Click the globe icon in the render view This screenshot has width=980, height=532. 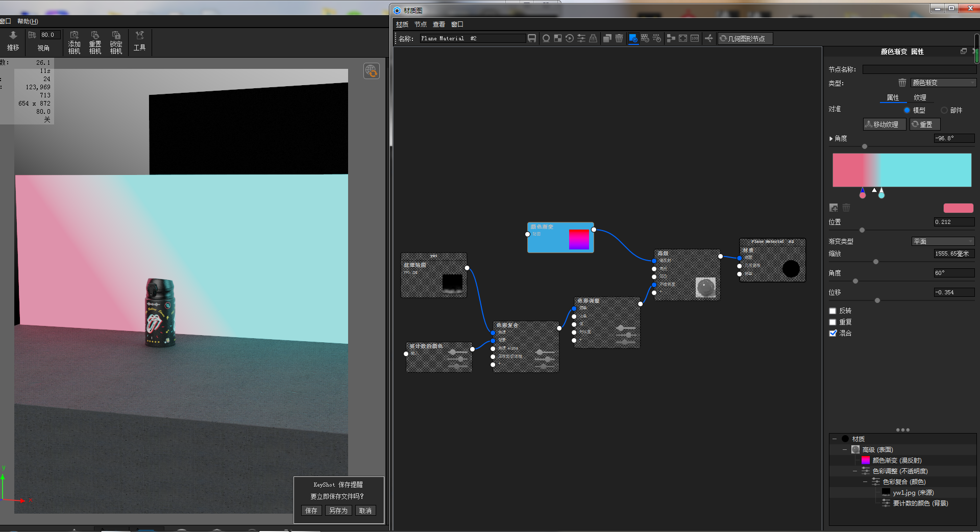(x=371, y=71)
